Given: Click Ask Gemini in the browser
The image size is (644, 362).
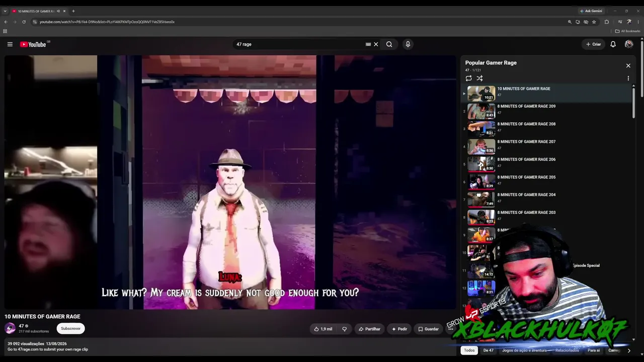Looking at the screenshot, I should [591, 11].
